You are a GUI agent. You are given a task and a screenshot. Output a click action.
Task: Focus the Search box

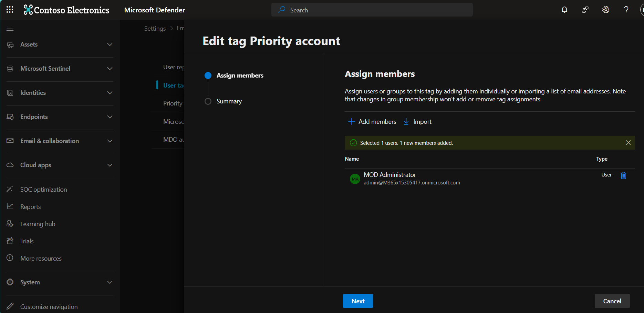(x=372, y=10)
